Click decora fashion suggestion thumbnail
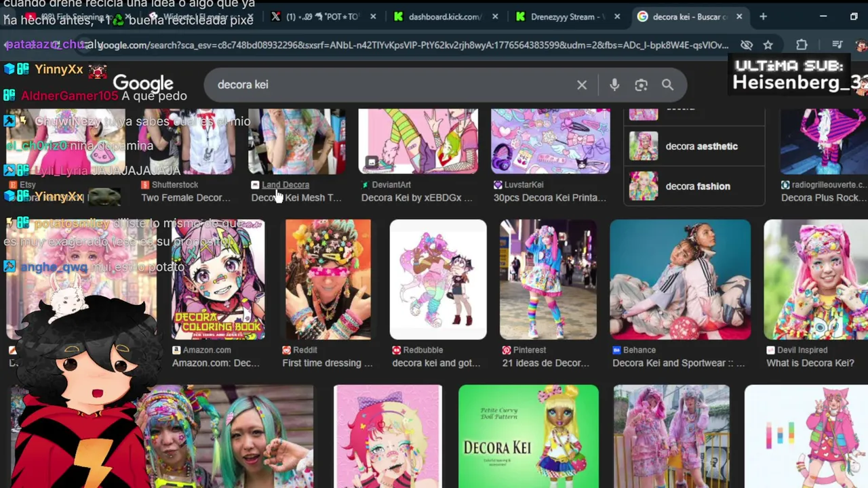Image resolution: width=868 pixels, height=488 pixels. coord(644,186)
